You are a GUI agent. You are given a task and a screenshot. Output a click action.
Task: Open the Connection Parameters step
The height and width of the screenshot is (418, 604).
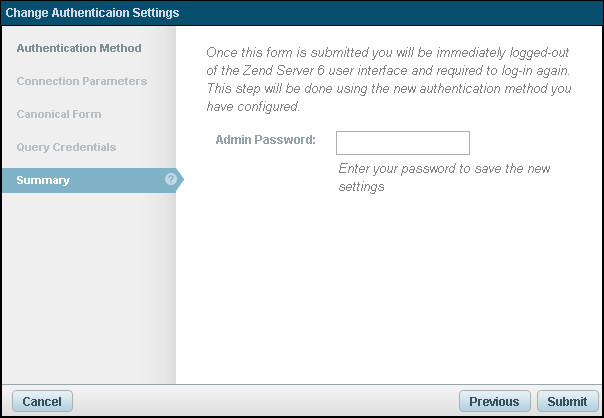click(82, 81)
